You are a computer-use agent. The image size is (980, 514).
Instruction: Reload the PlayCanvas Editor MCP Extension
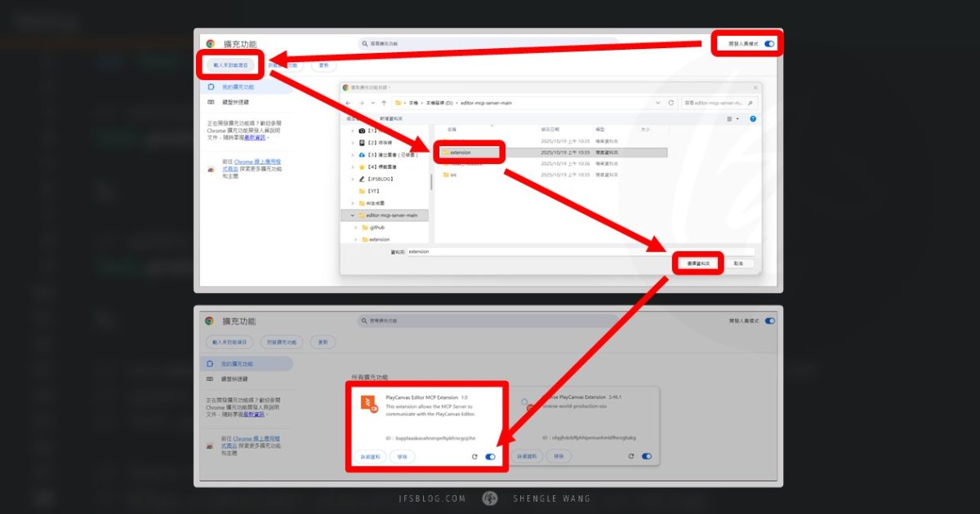pos(474,457)
